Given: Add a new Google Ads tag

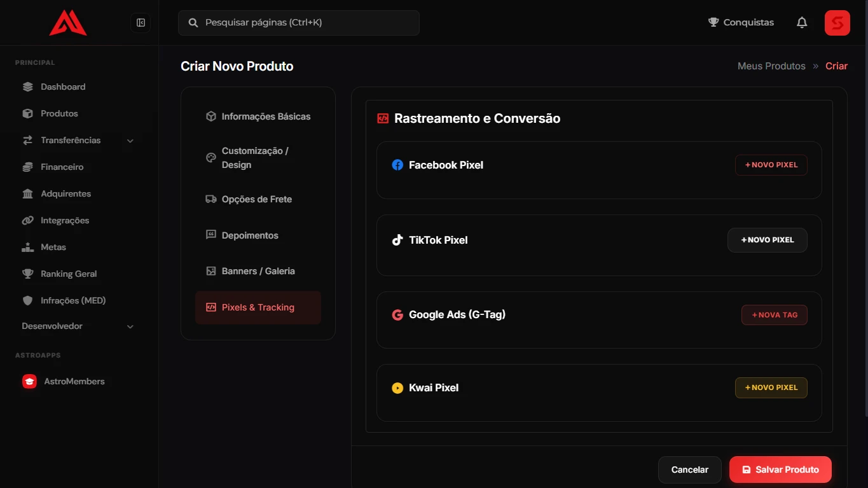Looking at the screenshot, I should [x=775, y=315].
